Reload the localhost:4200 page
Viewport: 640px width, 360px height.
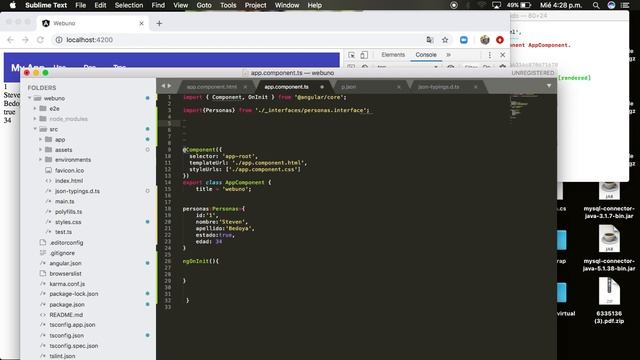coord(40,40)
